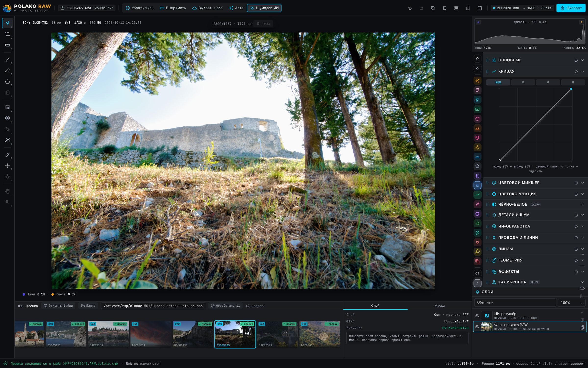Click the copy settings icon
Screen dimensions: 588x368
tap(468, 8)
